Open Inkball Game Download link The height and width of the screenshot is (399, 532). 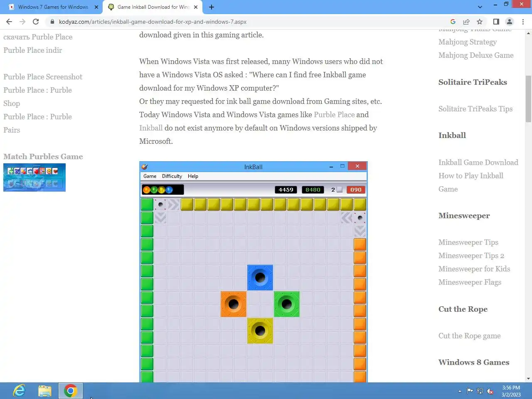478,163
